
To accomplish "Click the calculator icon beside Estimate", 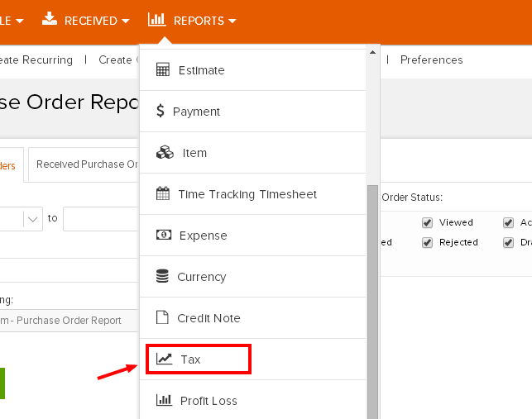I will click(x=163, y=70).
